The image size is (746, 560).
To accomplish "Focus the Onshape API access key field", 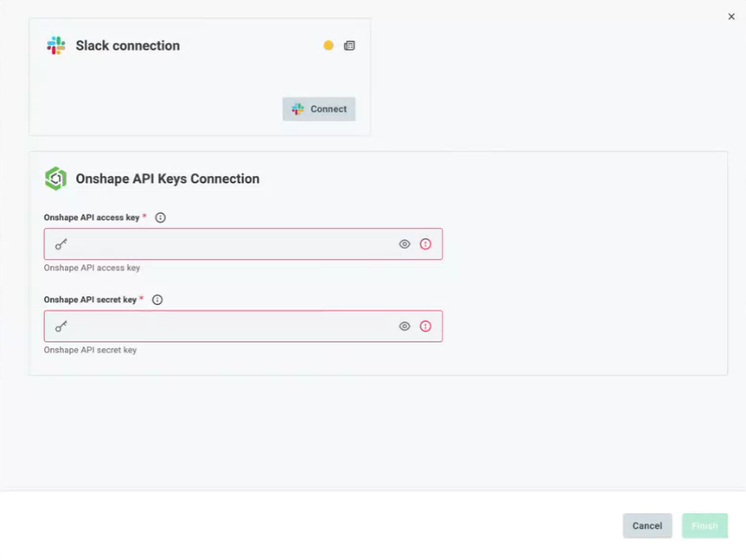I will click(x=243, y=244).
